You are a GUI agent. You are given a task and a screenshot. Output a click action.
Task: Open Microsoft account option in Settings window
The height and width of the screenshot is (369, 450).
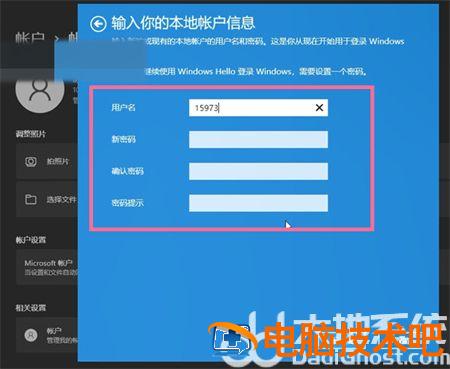pyautogui.click(x=47, y=268)
